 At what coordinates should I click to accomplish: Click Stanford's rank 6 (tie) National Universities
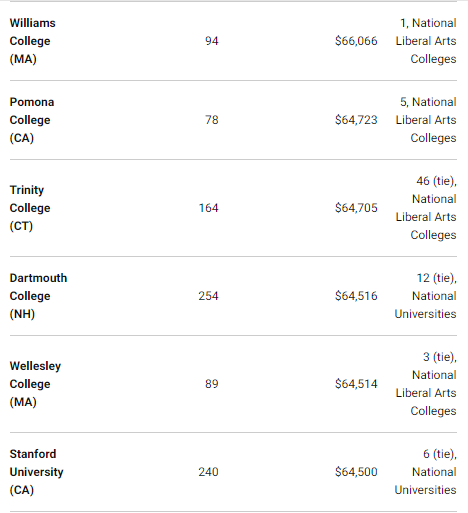click(x=425, y=472)
